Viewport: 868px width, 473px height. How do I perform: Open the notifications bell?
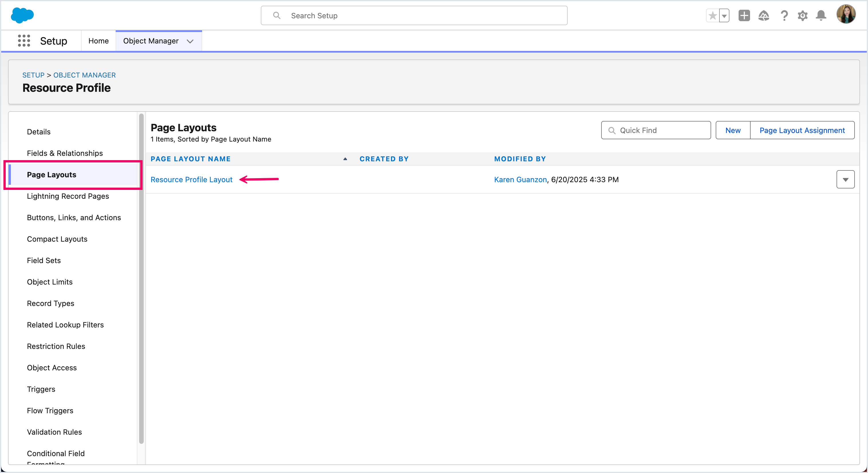821,15
